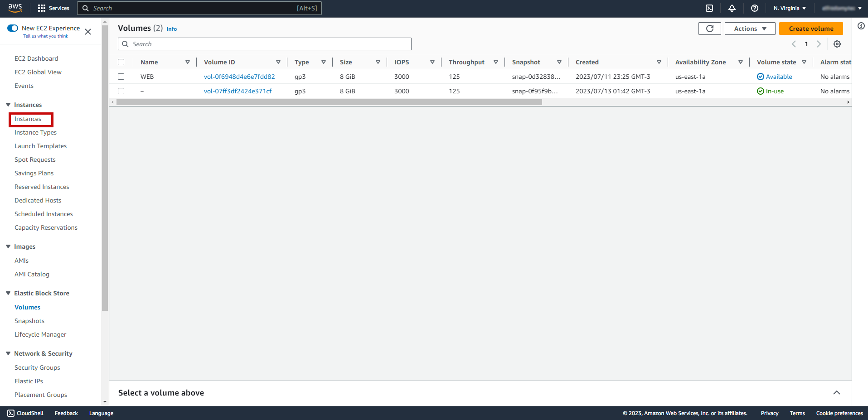Open AMIs in the sidebar

pyautogui.click(x=21, y=261)
